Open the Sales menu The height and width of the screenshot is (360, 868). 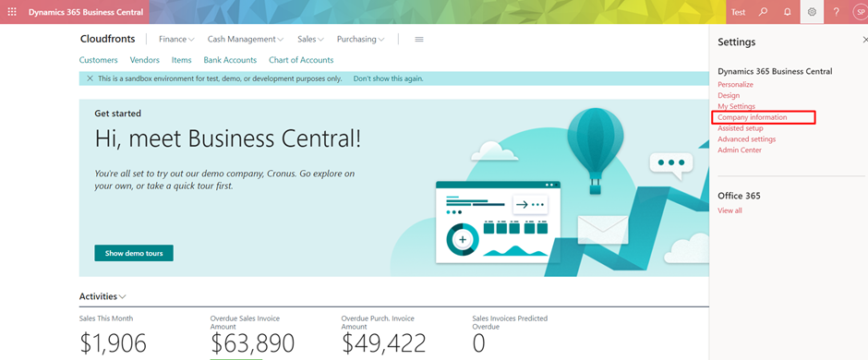tap(310, 40)
